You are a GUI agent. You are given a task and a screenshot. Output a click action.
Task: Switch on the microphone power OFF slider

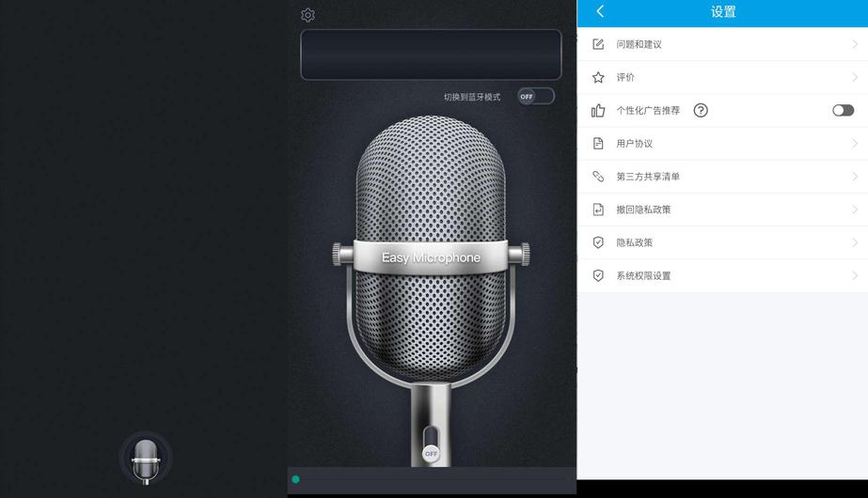[x=431, y=444]
